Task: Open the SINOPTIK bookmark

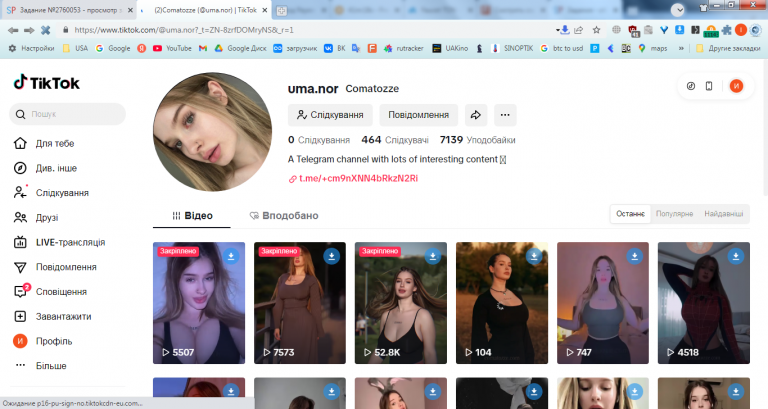Action: click(512, 48)
